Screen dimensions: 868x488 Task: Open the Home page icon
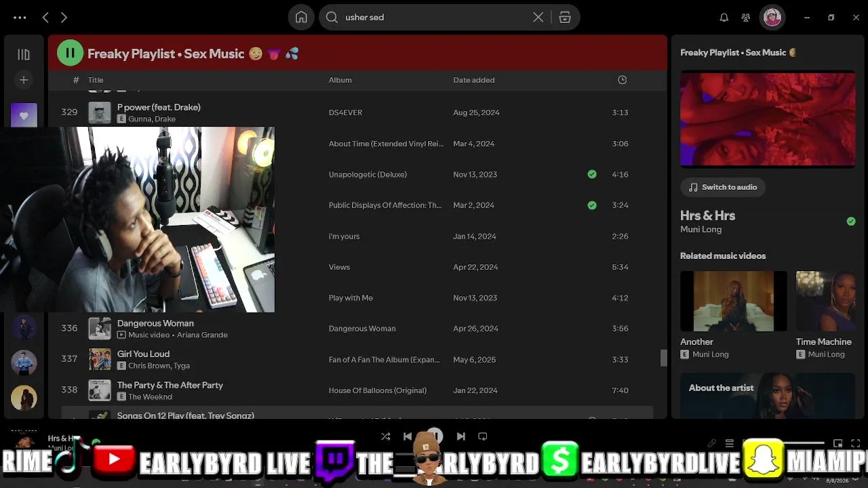[x=301, y=18]
